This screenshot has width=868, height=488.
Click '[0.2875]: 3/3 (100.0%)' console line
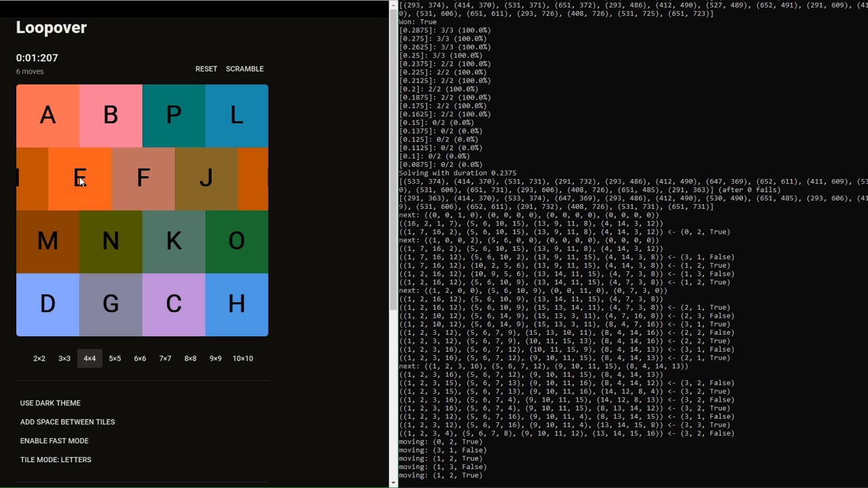445,30
